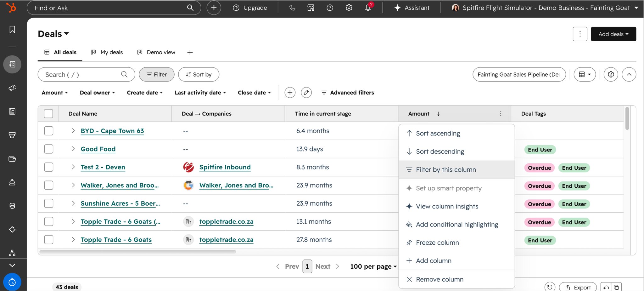Select Add conditional highlighting
Screen dimensions: 644x291
(x=456, y=225)
